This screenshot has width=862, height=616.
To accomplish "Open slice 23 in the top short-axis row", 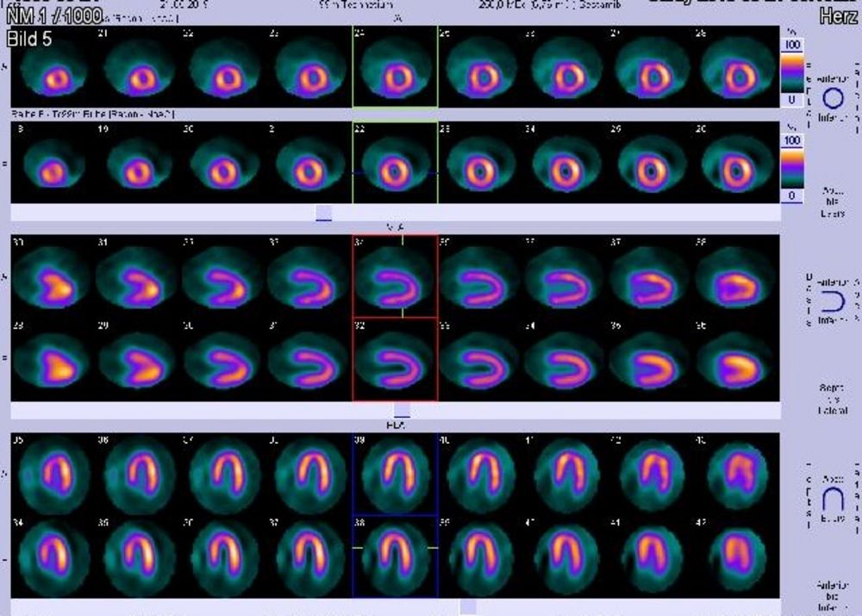I will pyautogui.click(x=310, y=66).
